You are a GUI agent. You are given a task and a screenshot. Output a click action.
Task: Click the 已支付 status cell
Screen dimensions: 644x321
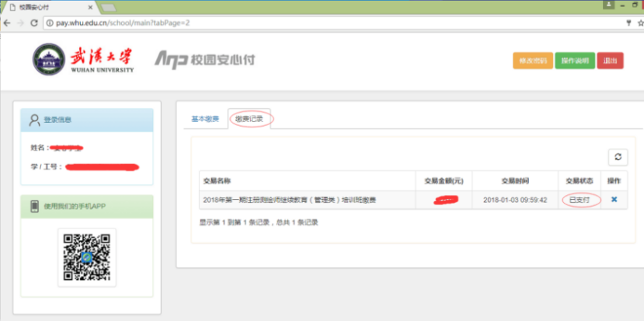tap(580, 200)
